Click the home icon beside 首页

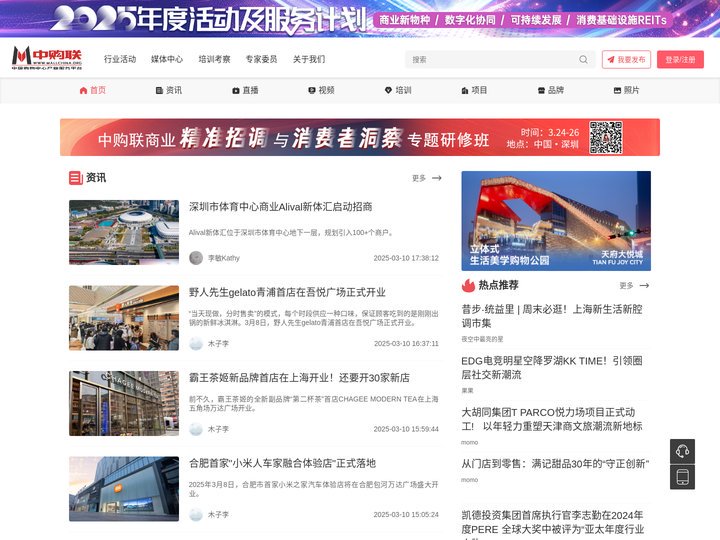click(x=83, y=90)
